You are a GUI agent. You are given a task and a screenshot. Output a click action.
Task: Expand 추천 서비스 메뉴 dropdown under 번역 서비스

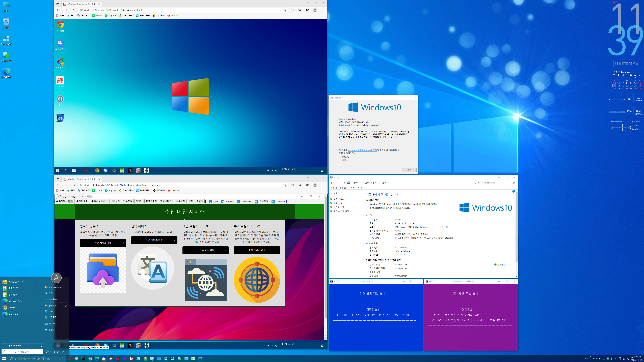[x=154, y=240]
